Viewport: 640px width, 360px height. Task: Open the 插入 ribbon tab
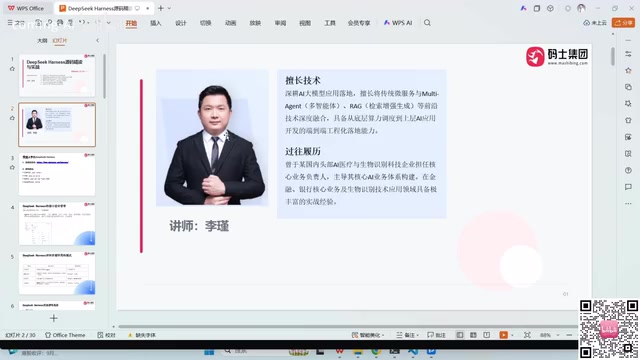[x=156, y=23]
